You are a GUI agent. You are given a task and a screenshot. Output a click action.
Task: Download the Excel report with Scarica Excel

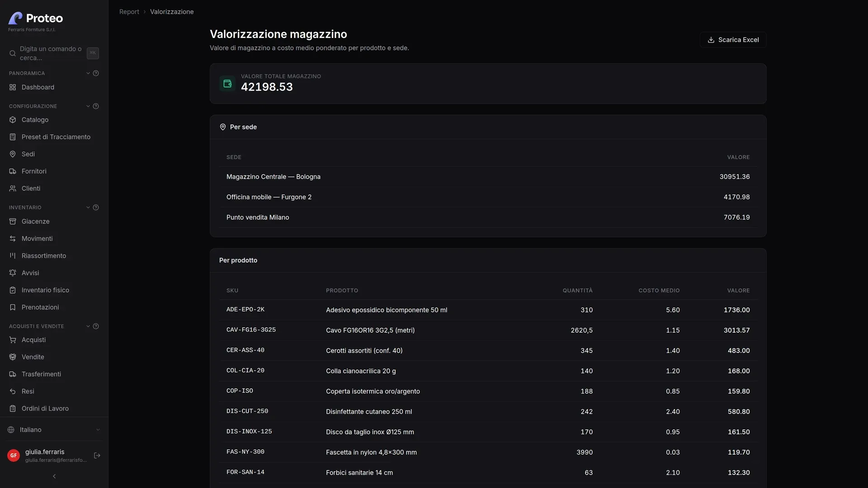click(733, 40)
